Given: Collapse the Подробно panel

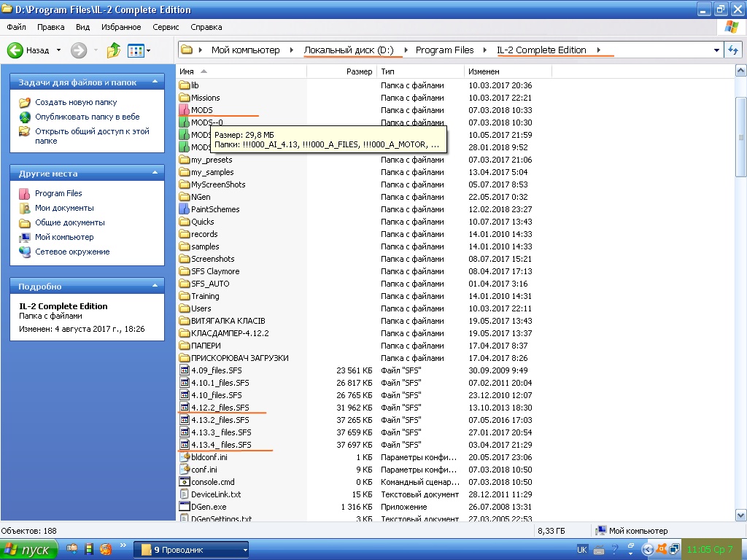Looking at the screenshot, I should [155, 286].
